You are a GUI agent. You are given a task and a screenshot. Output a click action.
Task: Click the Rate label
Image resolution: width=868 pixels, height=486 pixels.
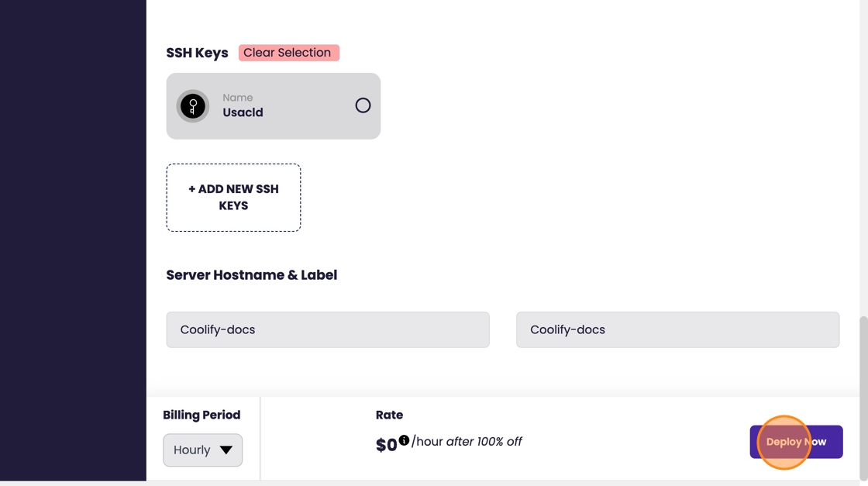coord(389,415)
